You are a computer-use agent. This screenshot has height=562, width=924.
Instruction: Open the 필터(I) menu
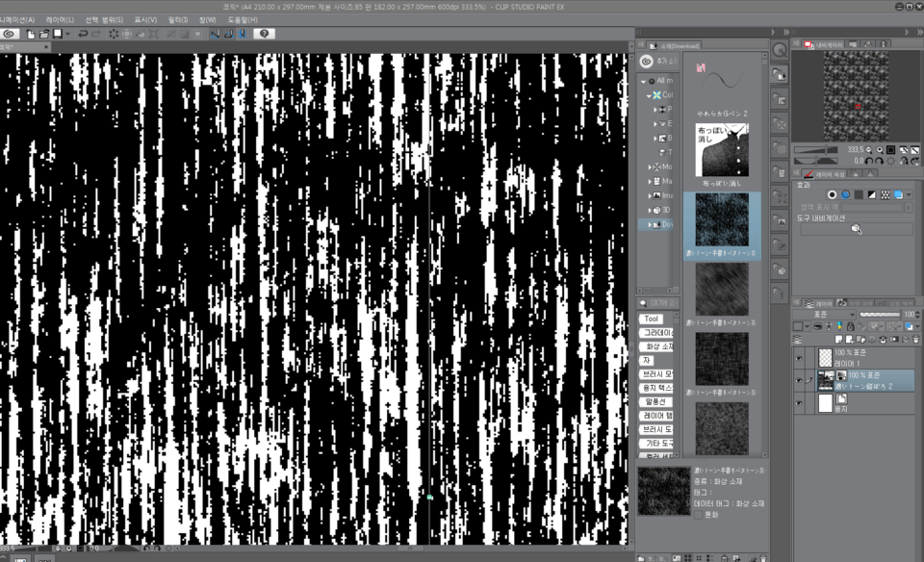click(178, 18)
